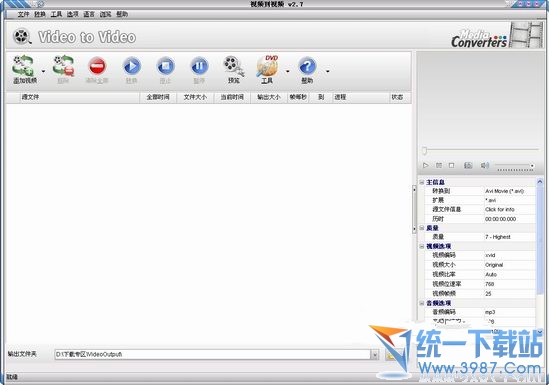Click the red 清除全部 (clear all) icon
This screenshot has width=549, height=385.
click(97, 66)
